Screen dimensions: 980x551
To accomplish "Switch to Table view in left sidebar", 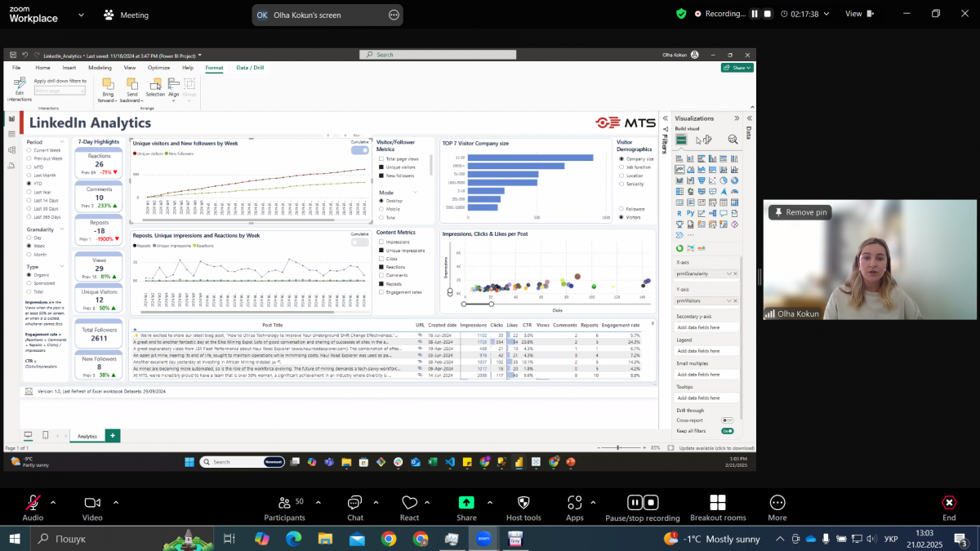I will pyautogui.click(x=11, y=134).
